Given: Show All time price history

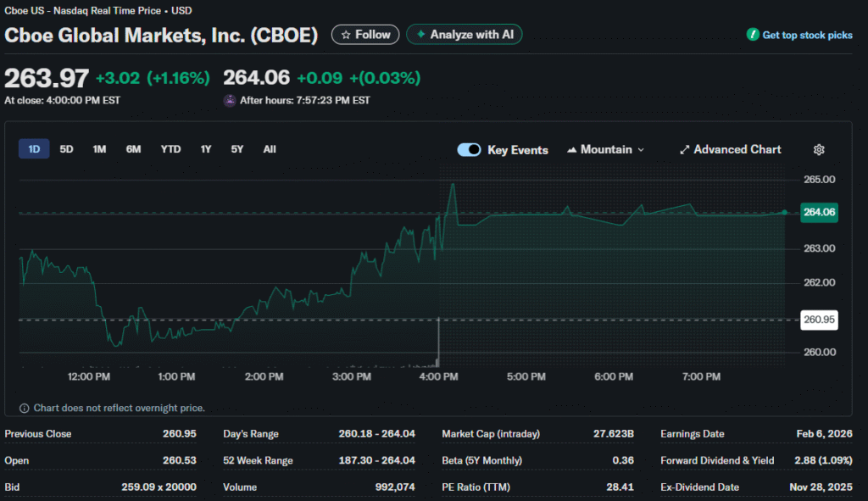Looking at the screenshot, I should point(270,149).
